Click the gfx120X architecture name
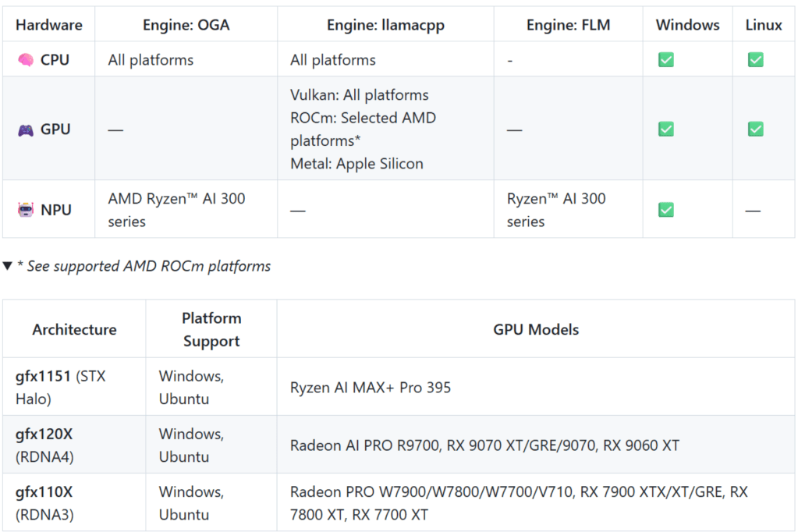Screen dimensions: 798x532 44,434
